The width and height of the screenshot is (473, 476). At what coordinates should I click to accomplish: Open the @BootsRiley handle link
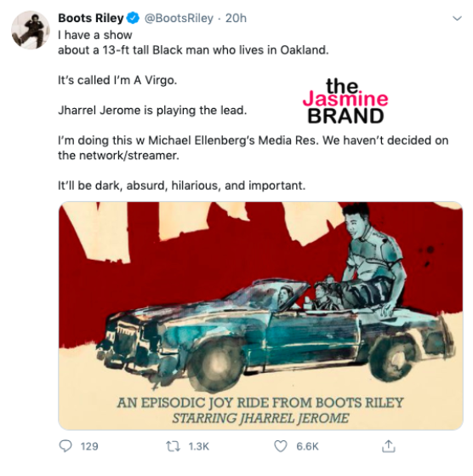pos(179,18)
